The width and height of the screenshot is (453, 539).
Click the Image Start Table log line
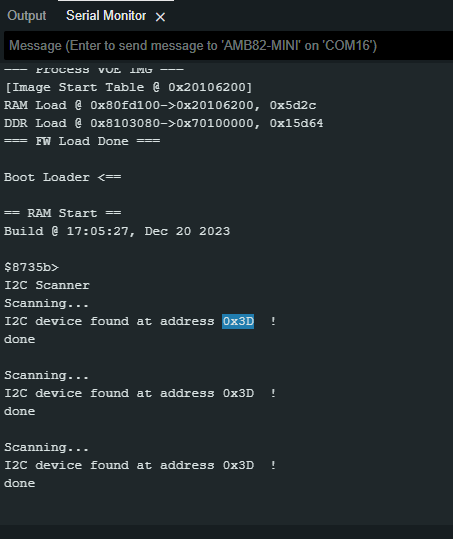[128, 87]
